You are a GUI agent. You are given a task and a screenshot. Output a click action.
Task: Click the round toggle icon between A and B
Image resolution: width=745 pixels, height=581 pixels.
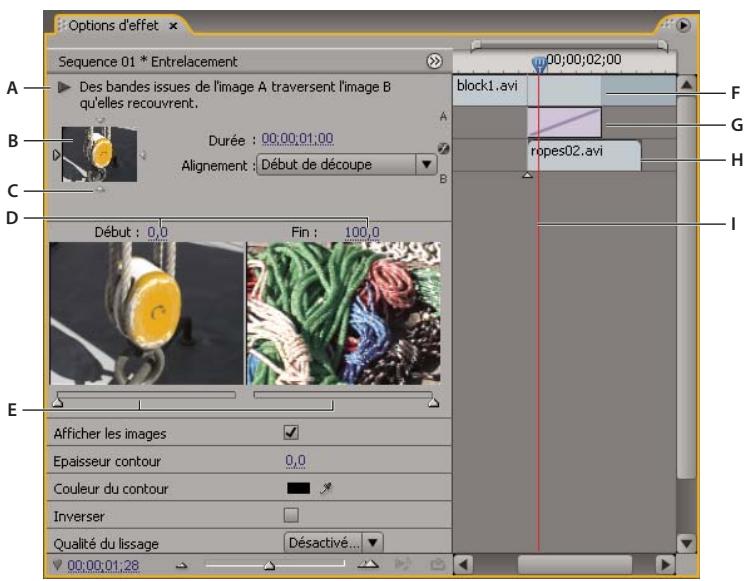(x=443, y=149)
